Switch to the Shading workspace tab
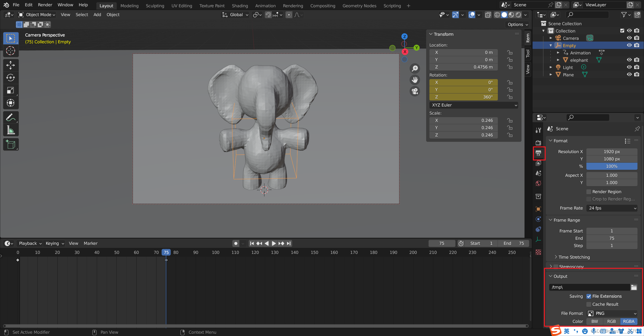The height and width of the screenshot is (336, 644). tap(239, 6)
